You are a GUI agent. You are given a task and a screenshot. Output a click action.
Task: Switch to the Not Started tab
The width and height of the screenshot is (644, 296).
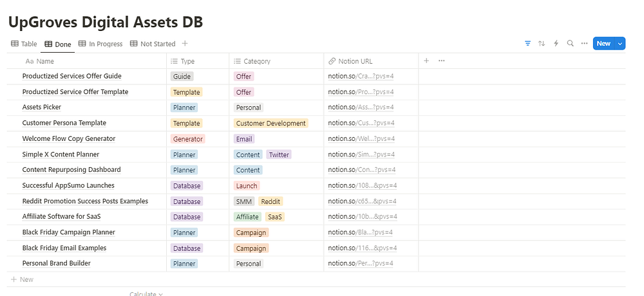tap(153, 44)
